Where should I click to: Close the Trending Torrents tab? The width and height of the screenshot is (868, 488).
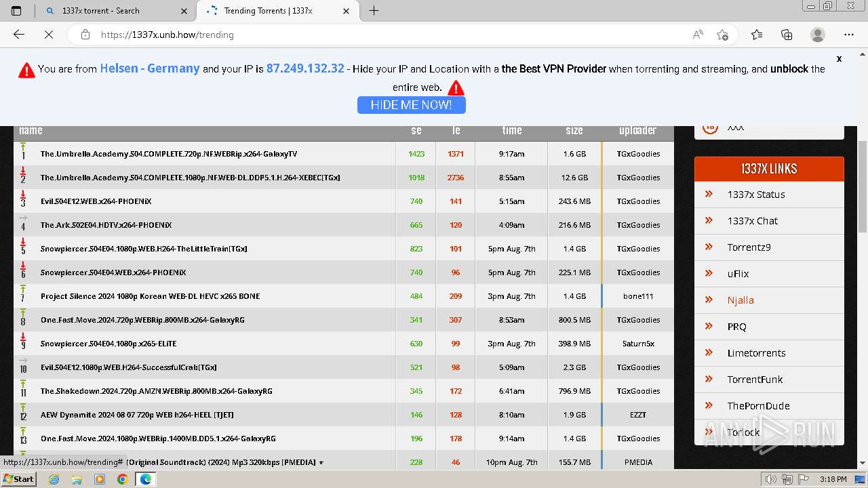click(x=347, y=11)
